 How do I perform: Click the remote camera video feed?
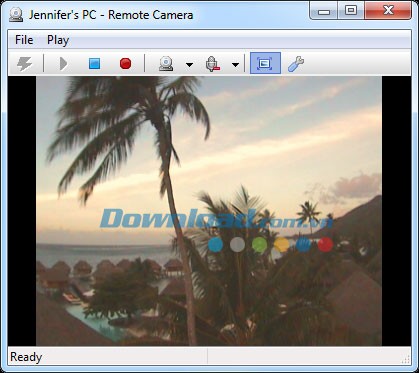point(209,211)
